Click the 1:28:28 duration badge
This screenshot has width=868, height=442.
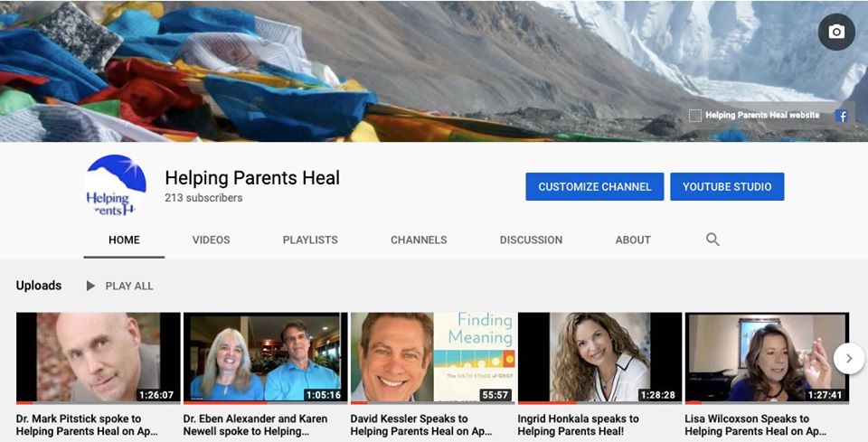click(658, 395)
